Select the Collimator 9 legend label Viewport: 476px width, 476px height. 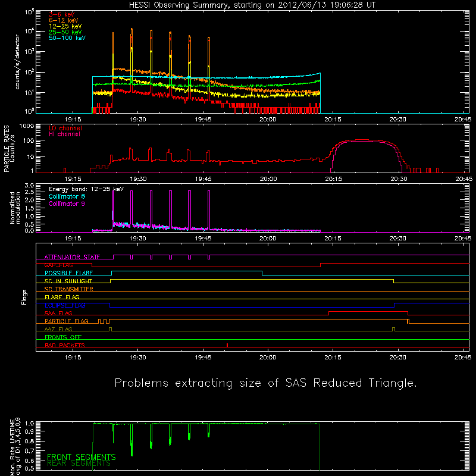coord(67,203)
